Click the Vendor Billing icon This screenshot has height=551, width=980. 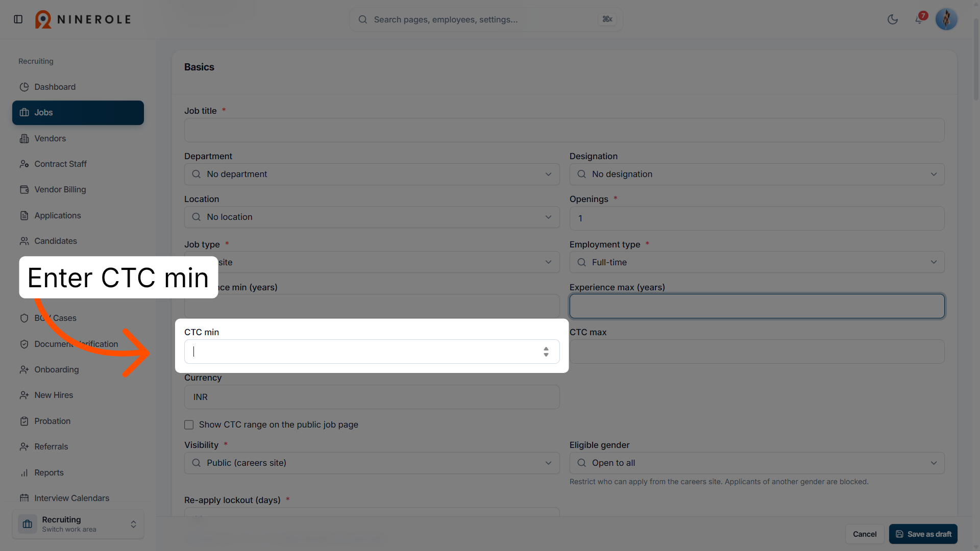(24, 189)
